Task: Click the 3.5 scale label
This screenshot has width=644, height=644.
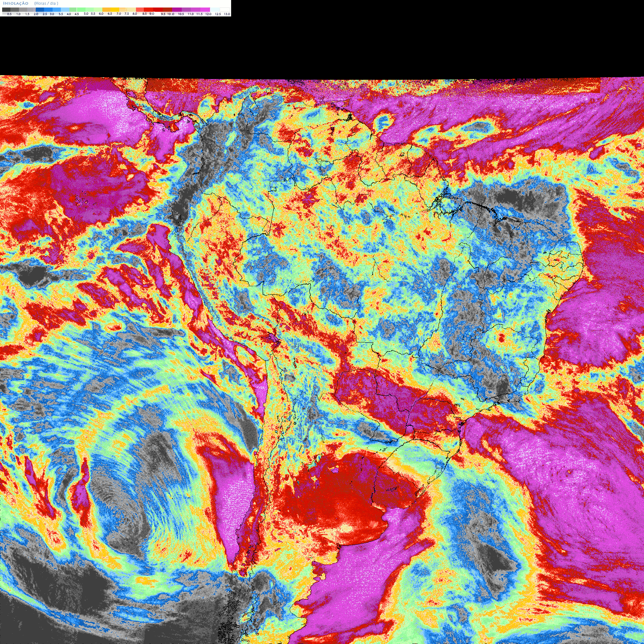Action: click(61, 14)
